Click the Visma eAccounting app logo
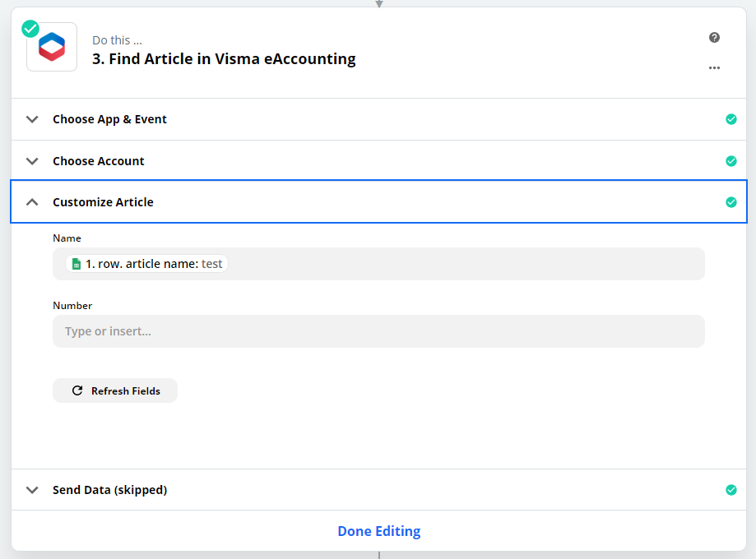The width and height of the screenshot is (756, 559). pyautogui.click(x=52, y=47)
